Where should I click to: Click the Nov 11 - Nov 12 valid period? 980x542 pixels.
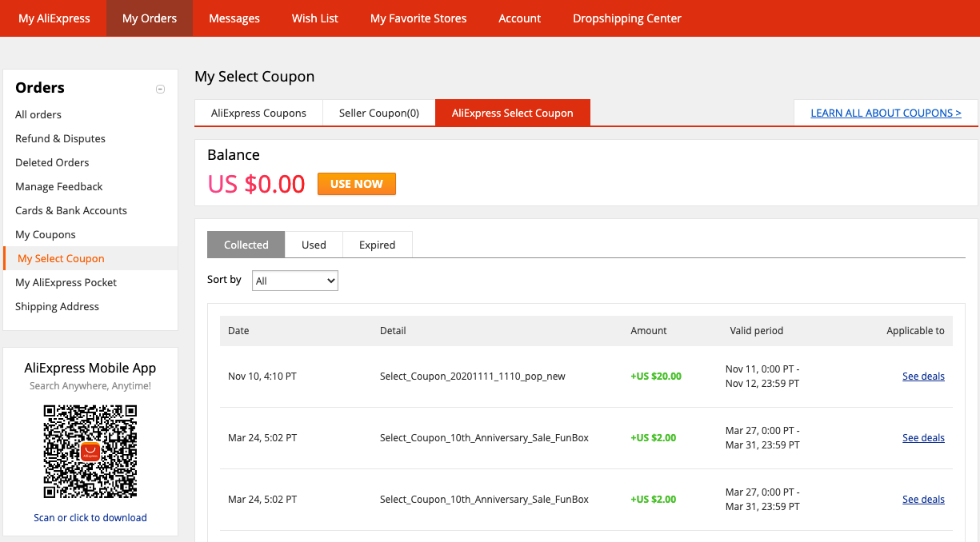coord(762,377)
